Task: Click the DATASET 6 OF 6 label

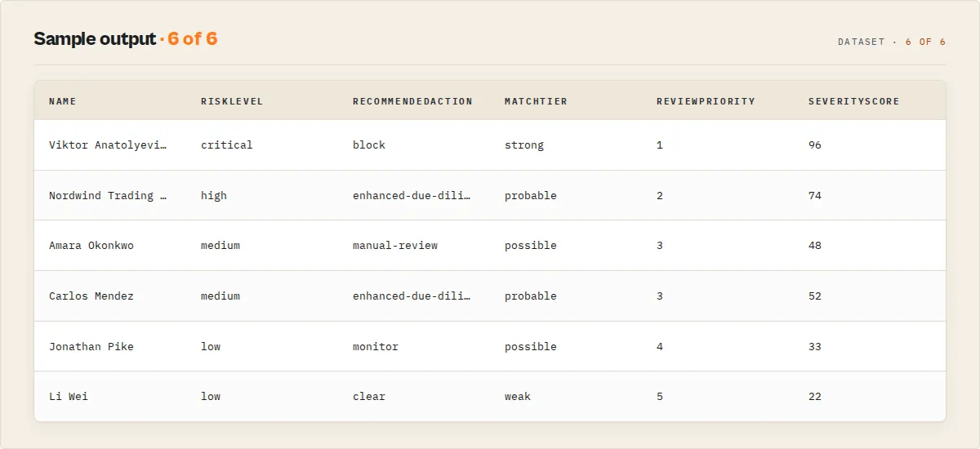Action: [x=892, y=42]
